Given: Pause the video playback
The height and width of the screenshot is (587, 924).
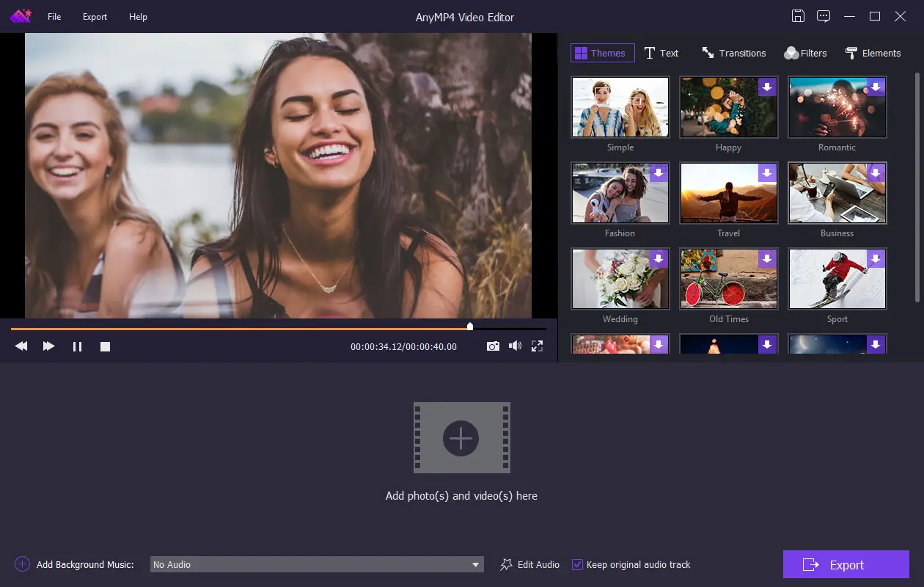Looking at the screenshot, I should point(77,346).
